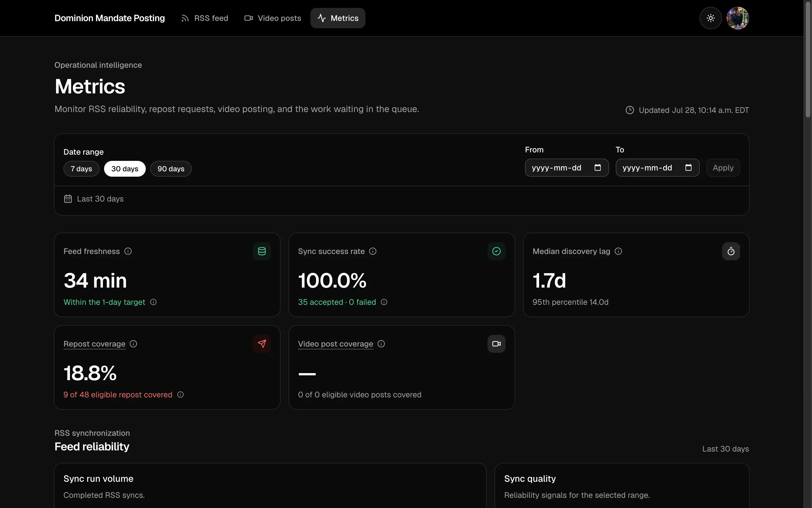
Task: Open the RSS feed tab
Action: (x=205, y=18)
